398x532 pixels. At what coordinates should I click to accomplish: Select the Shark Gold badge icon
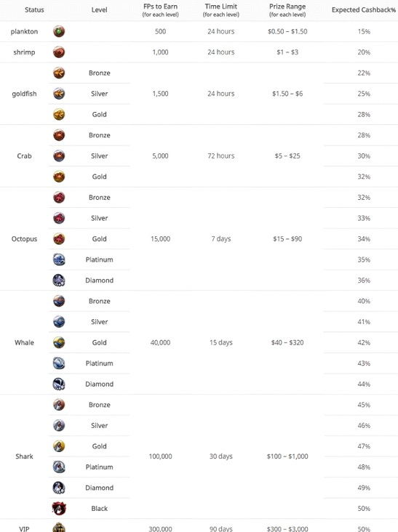pyautogui.click(x=59, y=446)
